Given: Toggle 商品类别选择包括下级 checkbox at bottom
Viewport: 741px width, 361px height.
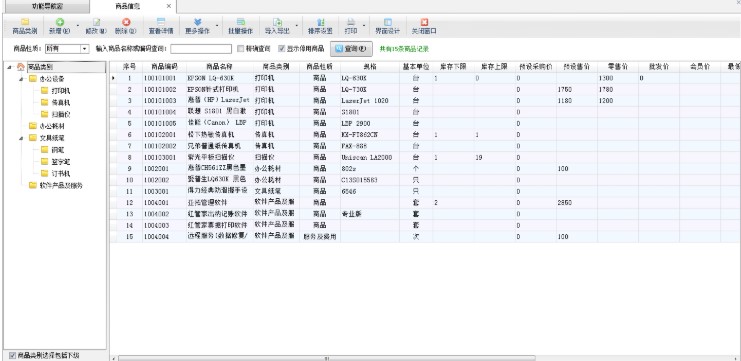Looking at the screenshot, I should [x=12, y=355].
